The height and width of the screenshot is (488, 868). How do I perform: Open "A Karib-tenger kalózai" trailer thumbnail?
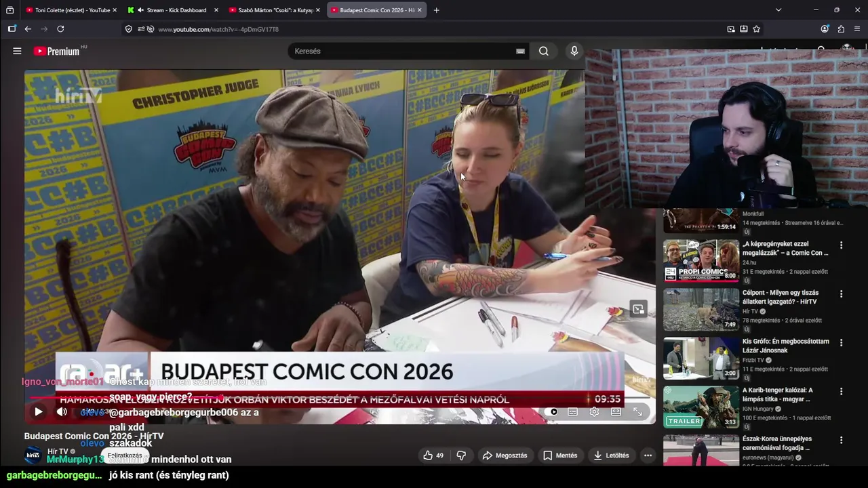(701, 407)
